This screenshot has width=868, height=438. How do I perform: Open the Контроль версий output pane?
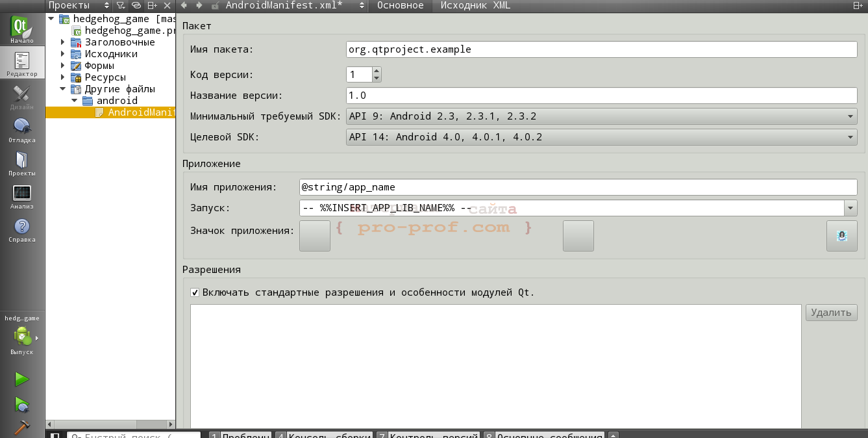pos(428,435)
